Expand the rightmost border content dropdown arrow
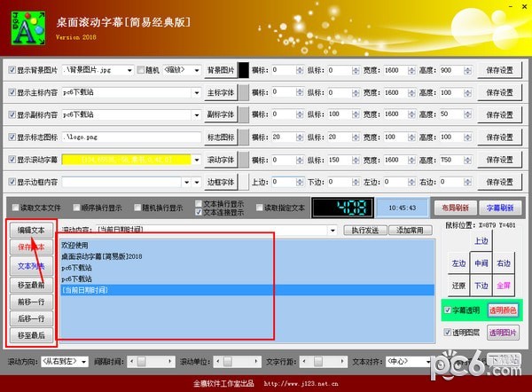Screen dimensions: 532x392 (197, 183)
